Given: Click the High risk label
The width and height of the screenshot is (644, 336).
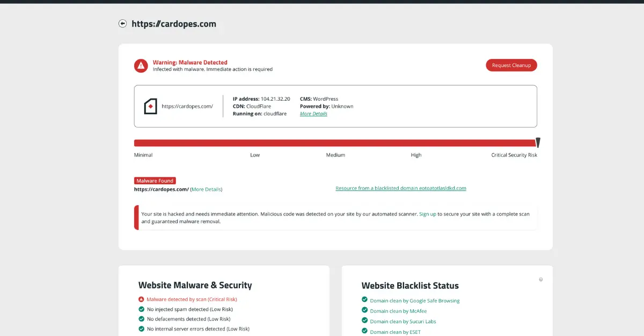Looking at the screenshot, I should point(416,155).
